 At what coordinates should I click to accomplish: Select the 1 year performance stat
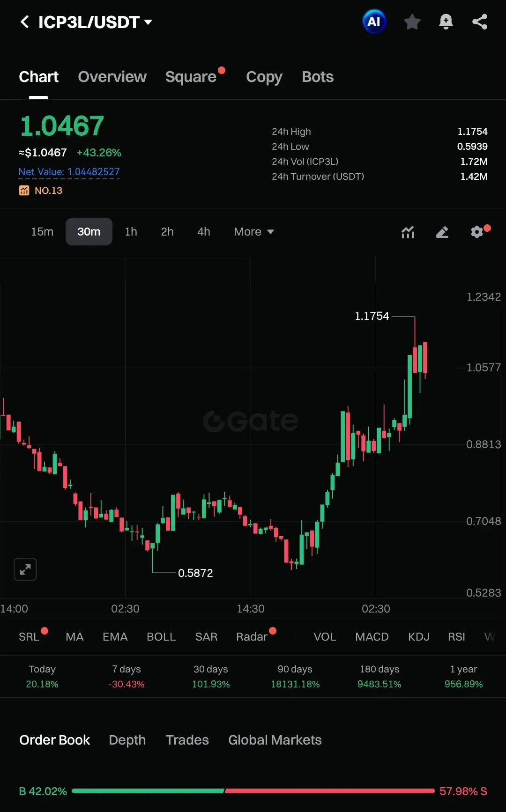464,677
